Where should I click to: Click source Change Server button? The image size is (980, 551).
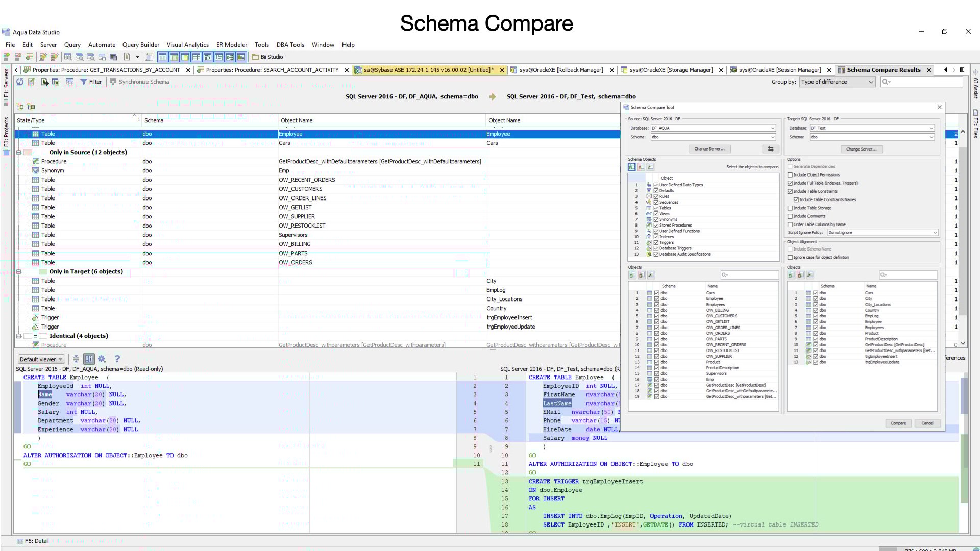pyautogui.click(x=709, y=149)
